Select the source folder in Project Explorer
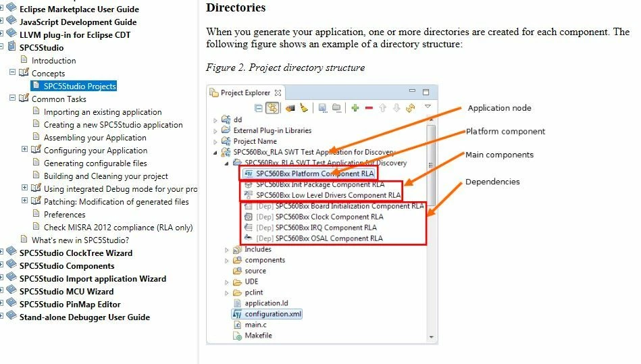The height and width of the screenshot is (364, 641). pyautogui.click(x=255, y=271)
